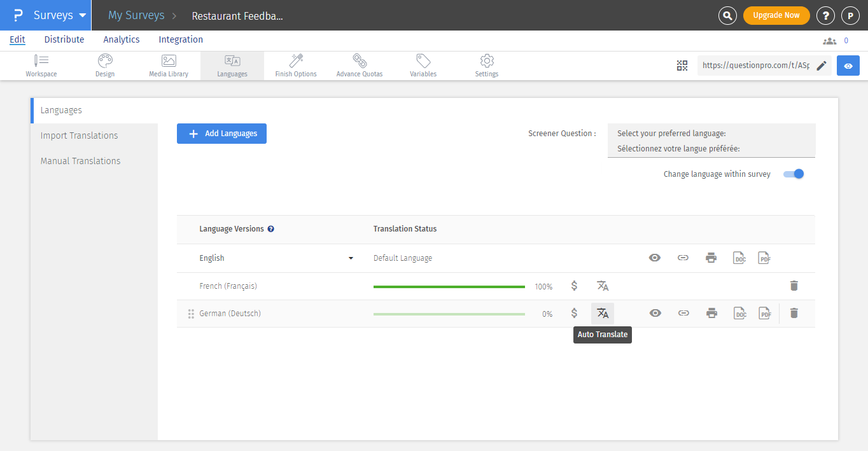Preview survey with blue eye button
Viewport: 868px width, 451px height.
click(x=848, y=66)
